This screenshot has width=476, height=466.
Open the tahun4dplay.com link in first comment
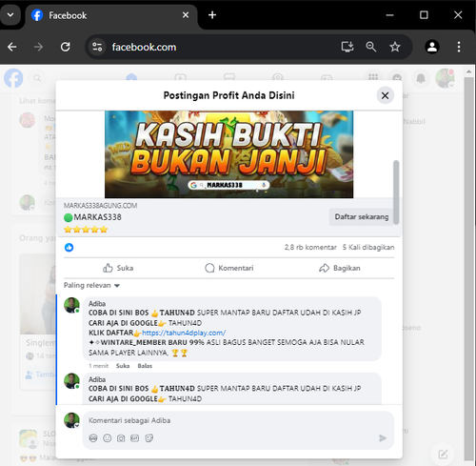184,333
